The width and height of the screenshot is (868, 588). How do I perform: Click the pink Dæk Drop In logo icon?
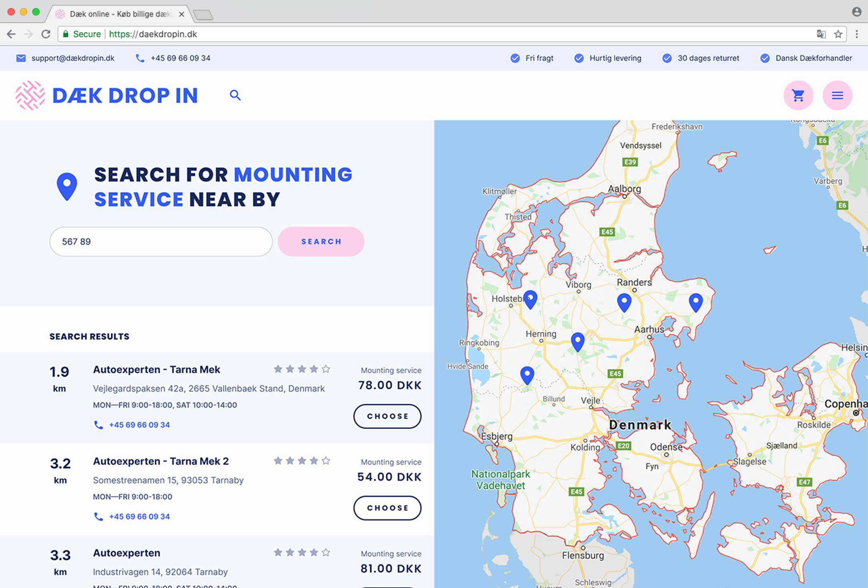pyautogui.click(x=30, y=95)
